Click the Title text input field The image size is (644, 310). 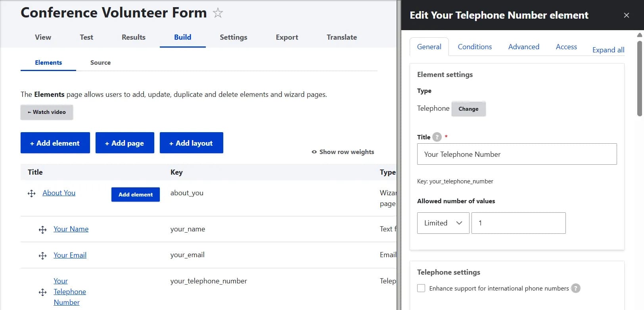517,154
